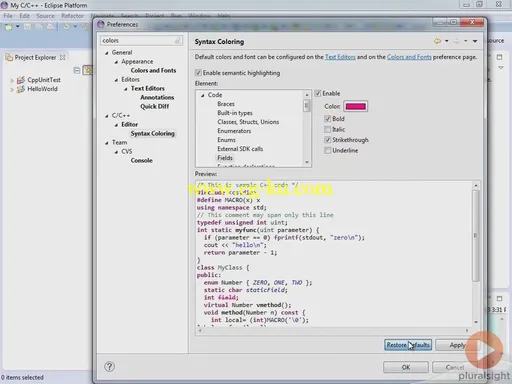Click the Collapse All icon in Project Explorer
This screenshot has height=384, width=512.
pos(77,70)
